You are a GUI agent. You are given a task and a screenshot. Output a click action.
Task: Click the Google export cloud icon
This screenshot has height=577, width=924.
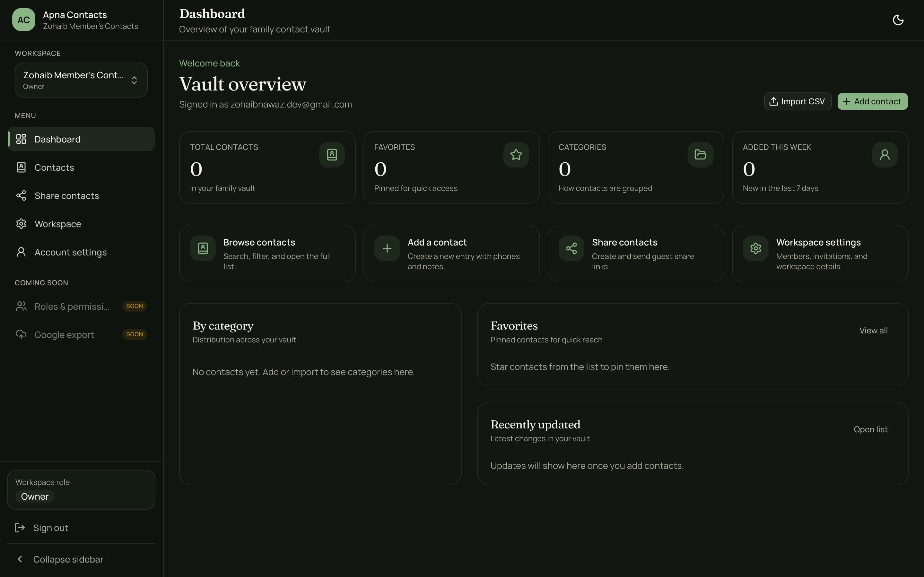[22, 334]
